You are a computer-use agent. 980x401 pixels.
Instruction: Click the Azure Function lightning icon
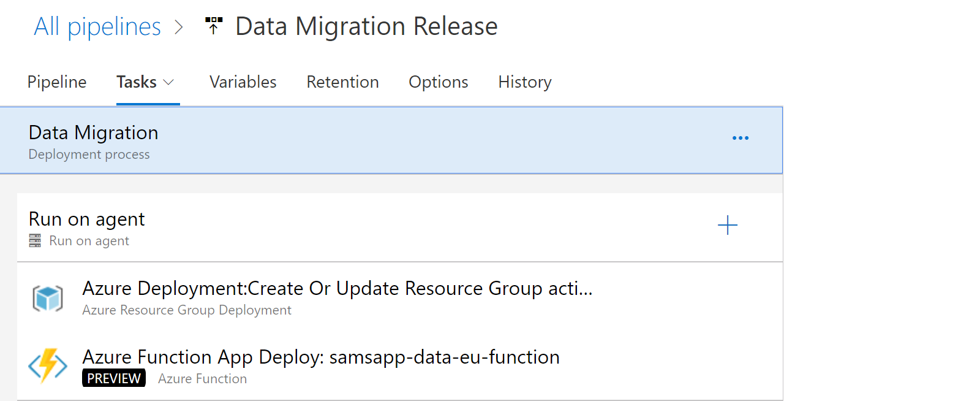point(48,366)
